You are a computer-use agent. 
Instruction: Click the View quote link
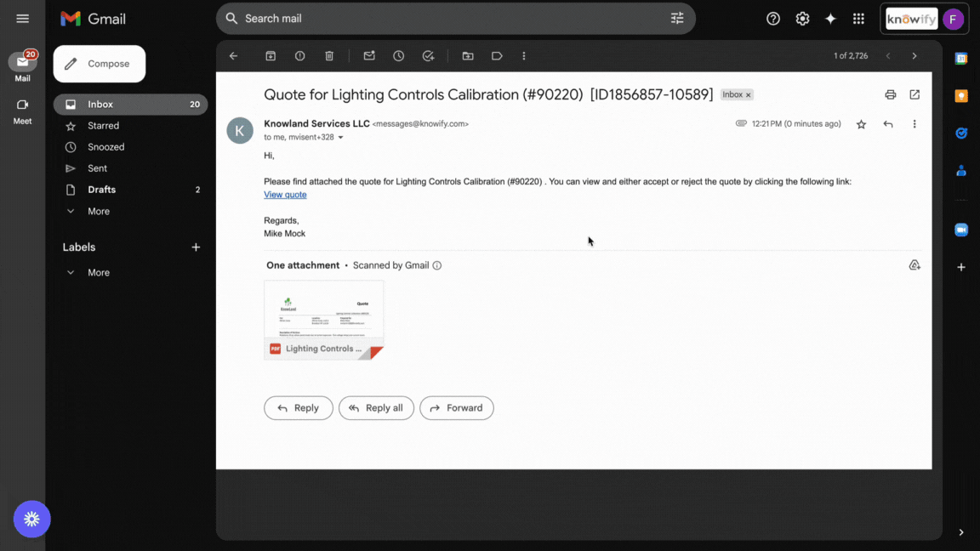tap(285, 195)
